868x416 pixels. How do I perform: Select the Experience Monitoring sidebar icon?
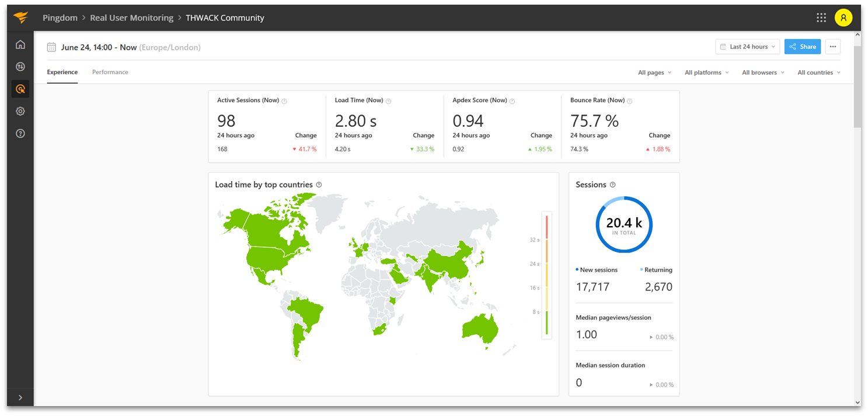coord(20,67)
